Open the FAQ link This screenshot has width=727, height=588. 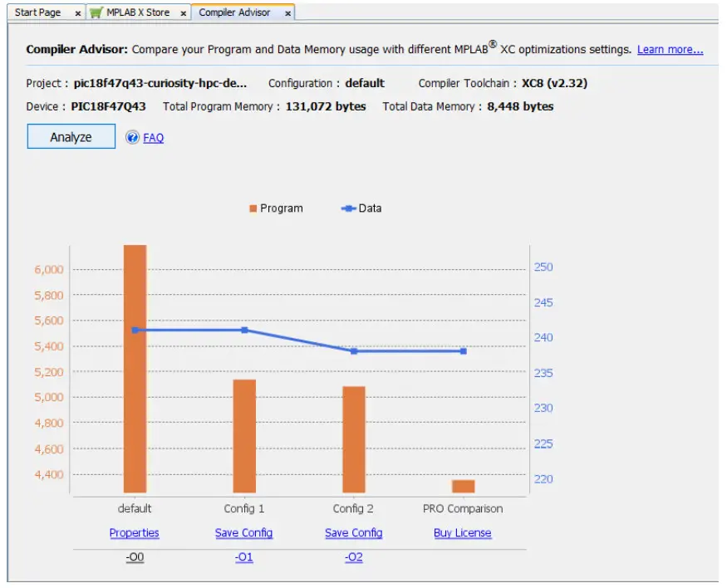pyautogui.click(x=154, y=138)
